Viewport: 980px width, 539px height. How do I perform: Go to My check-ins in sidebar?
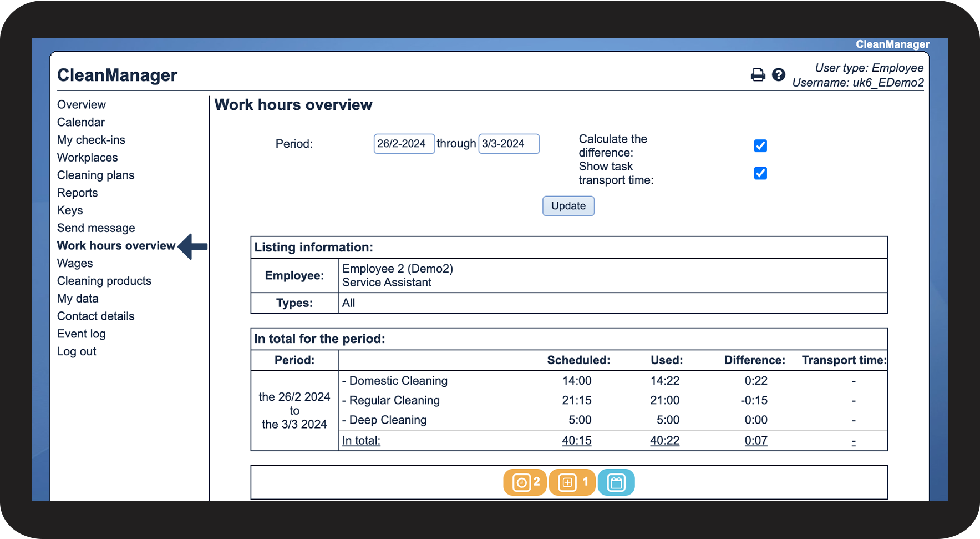(91, 140)
